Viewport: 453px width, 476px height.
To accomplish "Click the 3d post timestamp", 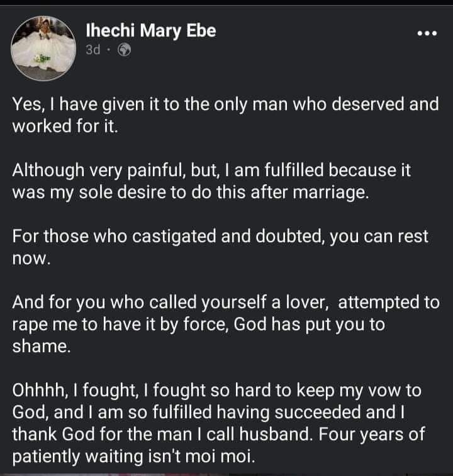I will coord(93,50).
